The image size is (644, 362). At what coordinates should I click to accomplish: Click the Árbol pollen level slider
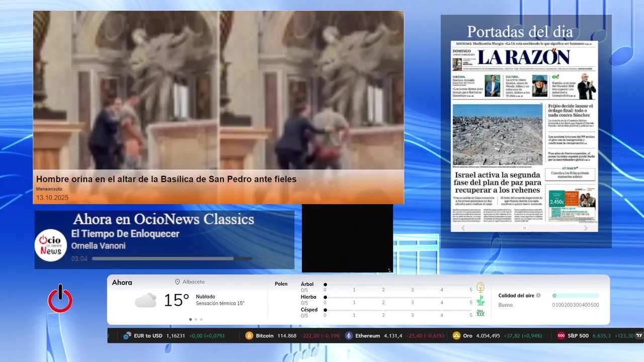398,285
